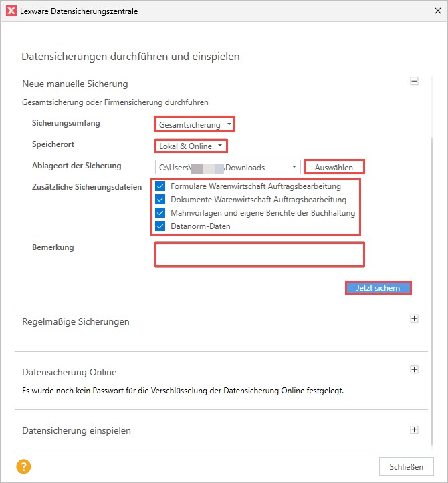Image resolution: width=448 pixels, height=483 pixels.
Task: Click the Schließen button
Action: pyautogui.click(x=406, y=466)
